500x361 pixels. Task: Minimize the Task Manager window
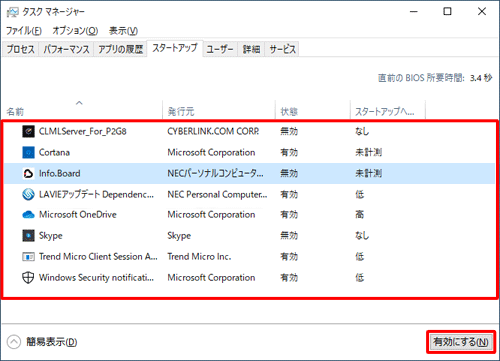(414, 12)
